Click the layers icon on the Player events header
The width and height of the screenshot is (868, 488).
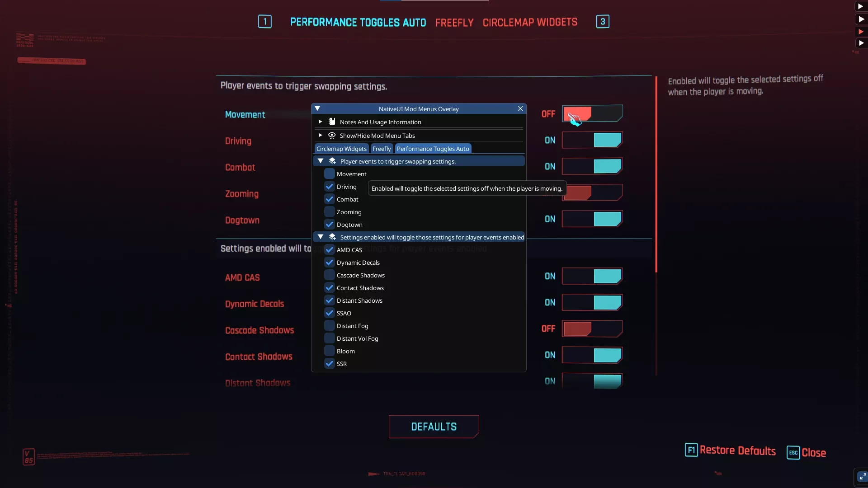click(332, 161)
